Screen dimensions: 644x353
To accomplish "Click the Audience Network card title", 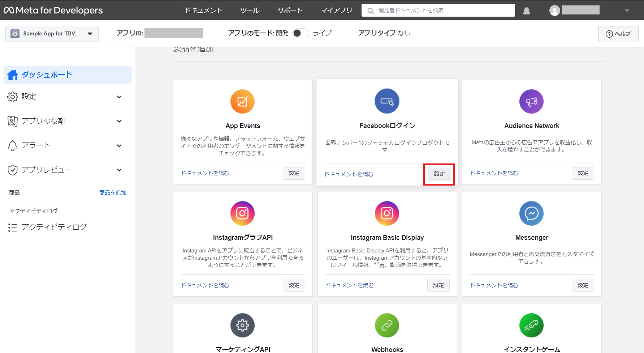I will coord(532,126).
